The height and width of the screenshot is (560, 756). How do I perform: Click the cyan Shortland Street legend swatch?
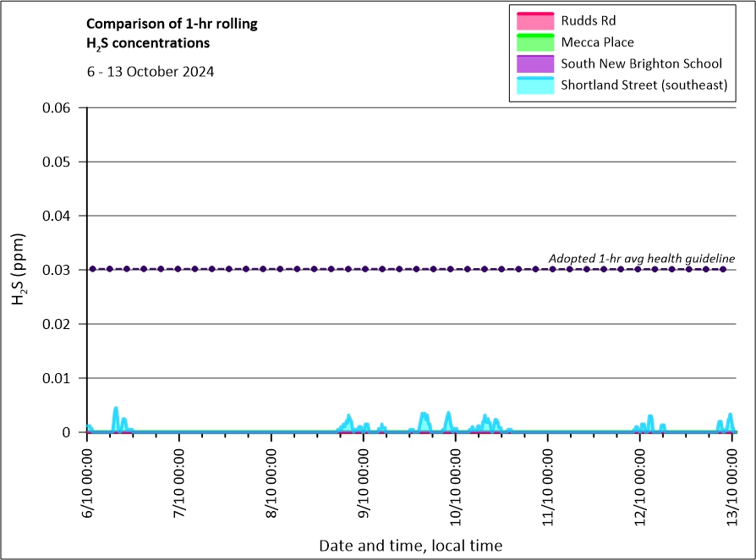[x=533, y=85]
